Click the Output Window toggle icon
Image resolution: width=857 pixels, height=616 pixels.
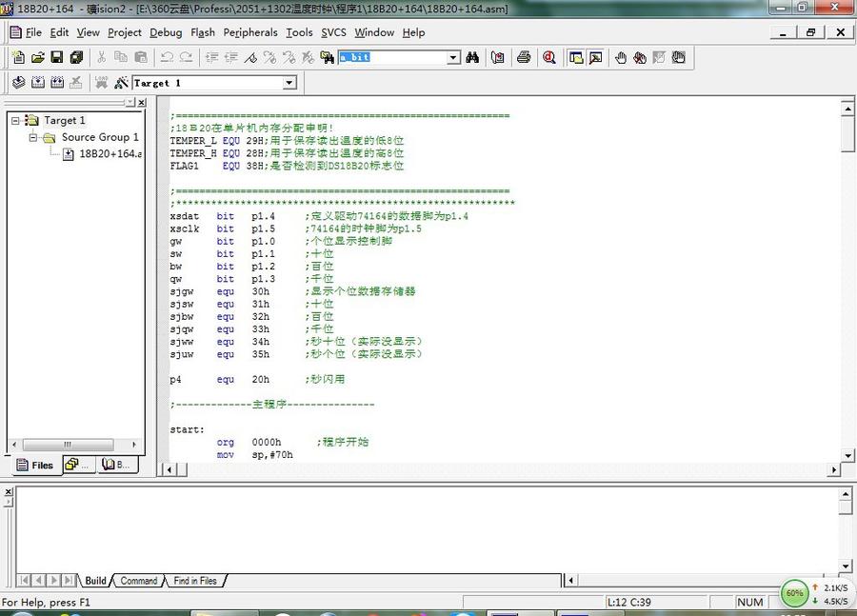tap(595, 57)
